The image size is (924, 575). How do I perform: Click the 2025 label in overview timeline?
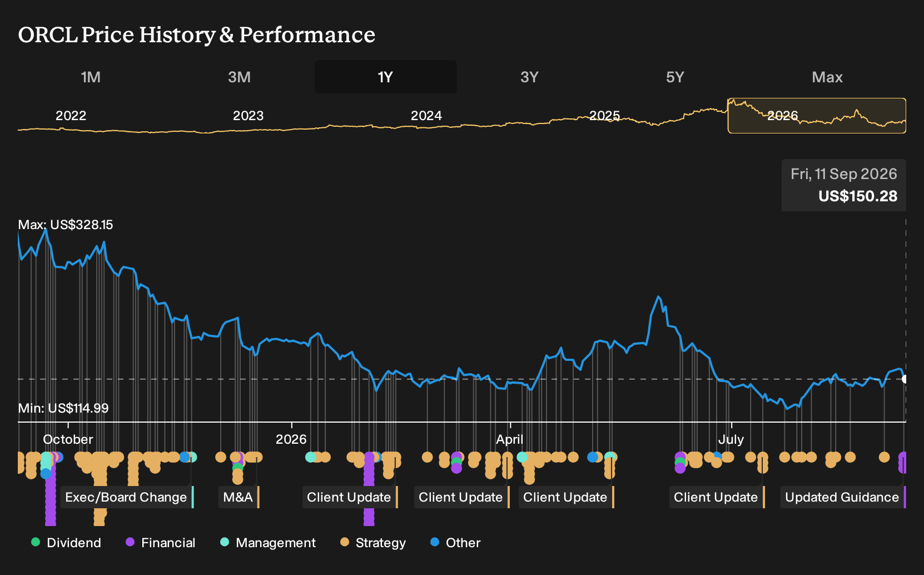coord(604,116)
